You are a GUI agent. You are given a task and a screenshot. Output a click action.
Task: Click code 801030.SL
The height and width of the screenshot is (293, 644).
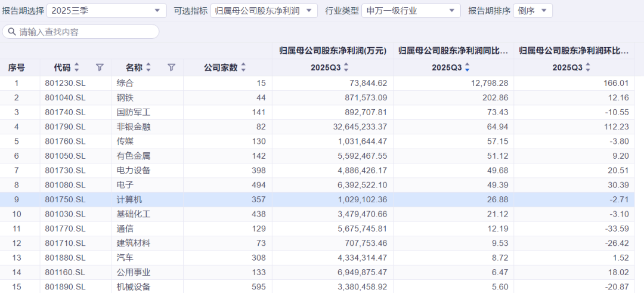(66, 214)
